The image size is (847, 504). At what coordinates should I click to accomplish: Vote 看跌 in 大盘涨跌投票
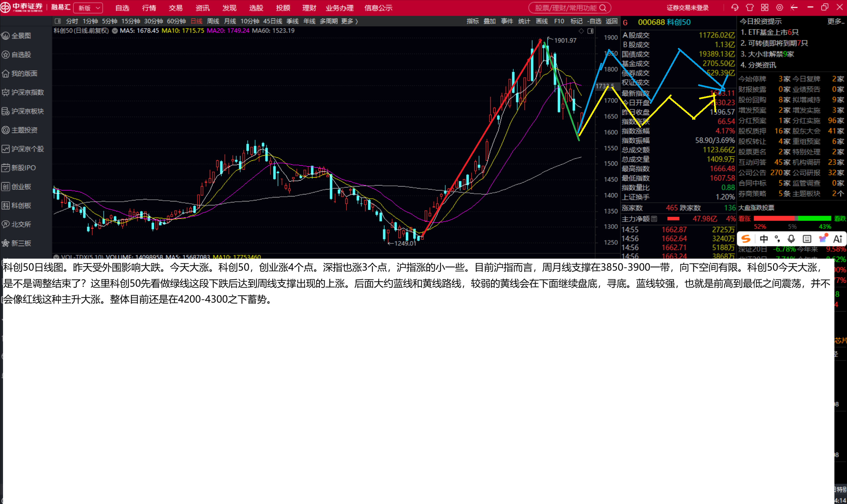click(840, 219)
